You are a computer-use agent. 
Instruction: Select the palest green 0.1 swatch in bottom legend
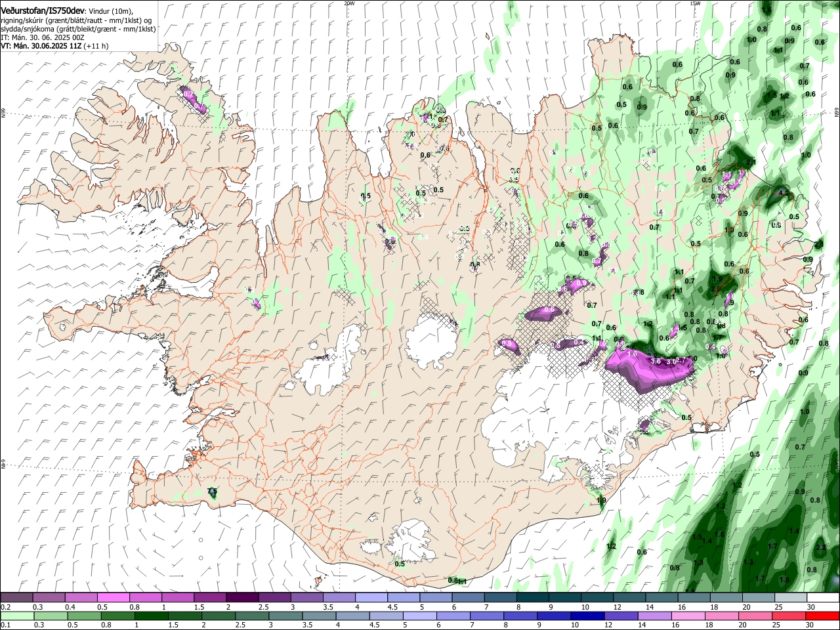(x=16, y=616)
